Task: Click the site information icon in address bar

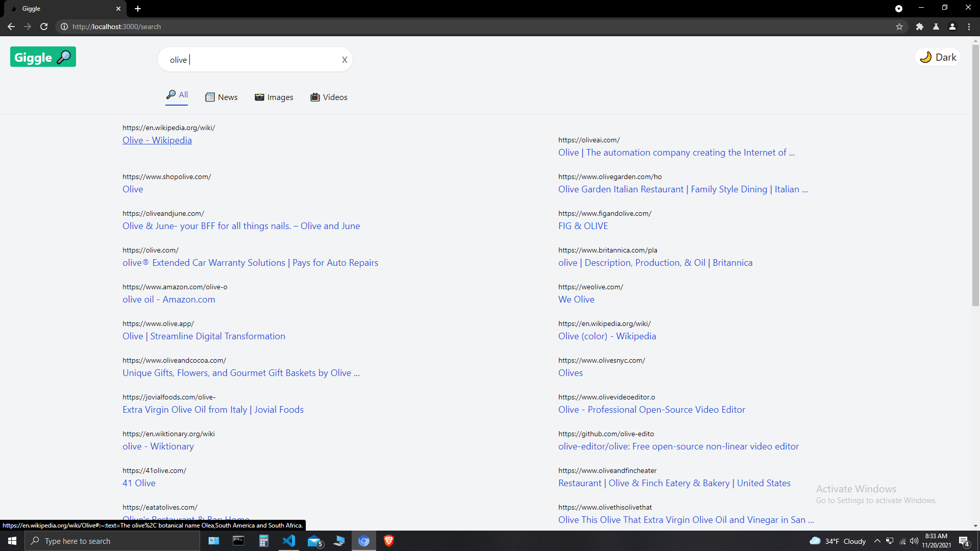Action: pos(64,27)
